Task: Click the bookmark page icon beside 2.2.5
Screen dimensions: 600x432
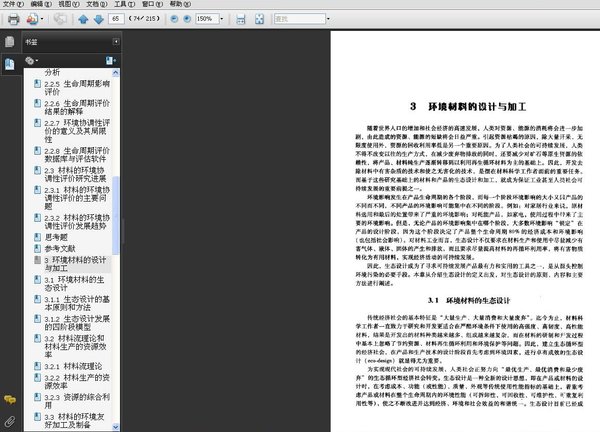Action: click(38, 83)
